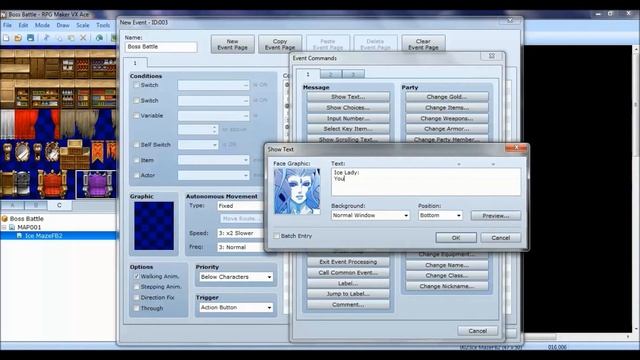Click Cancel in Show Text dialog
Image resolution: width=640 pixels, height=360 pixels.
click(500, 238)
